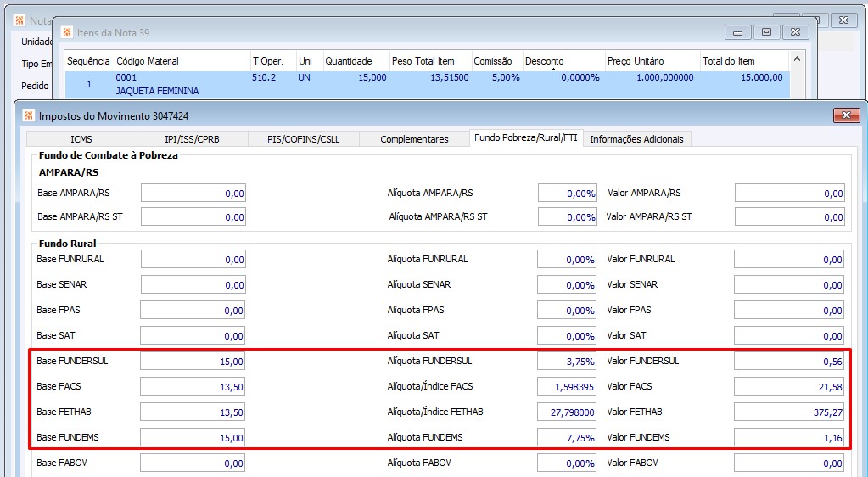Viewport: 868px width, 477px height.
Task: Maximize the Itens da Nota 39 window
Action: click(766, 32)
